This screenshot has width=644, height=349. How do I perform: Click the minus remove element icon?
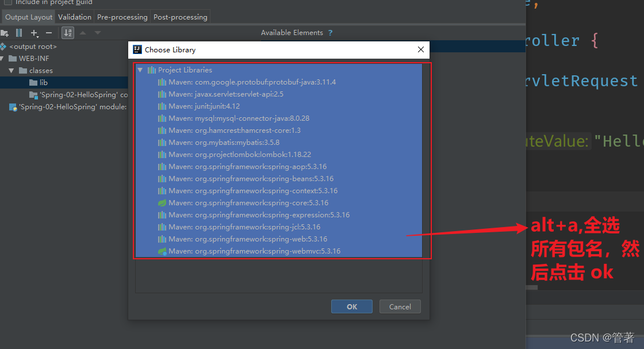(49, 33)
